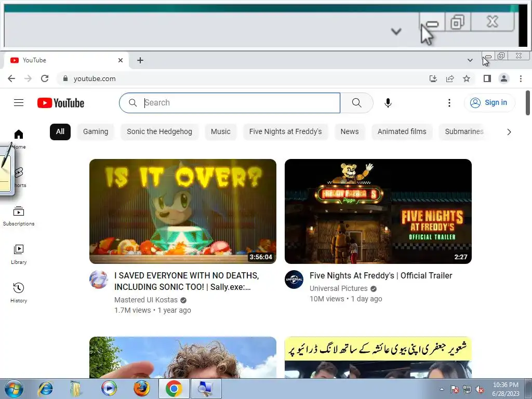532x399 pixels.
Task: Expand the Chrome tab search chevron
Action: click(x=470, y=60)
